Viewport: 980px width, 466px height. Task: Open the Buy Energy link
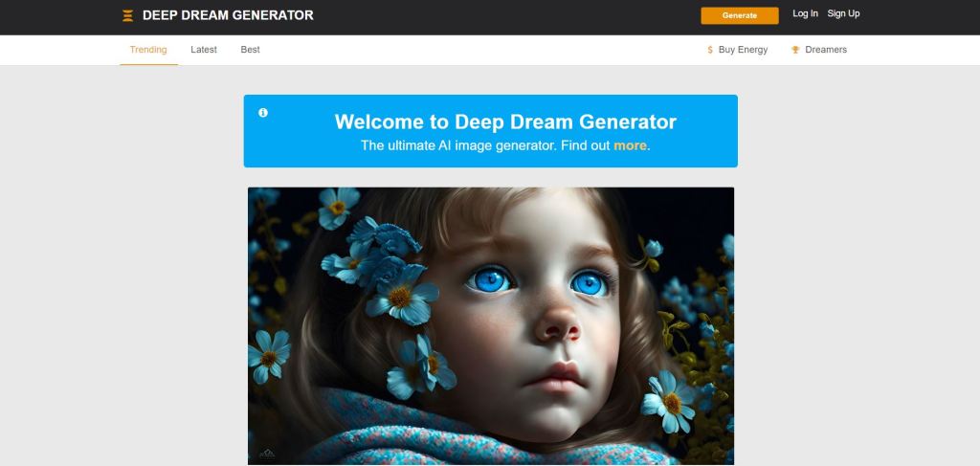pyautogui.click(x=743, y=50)
